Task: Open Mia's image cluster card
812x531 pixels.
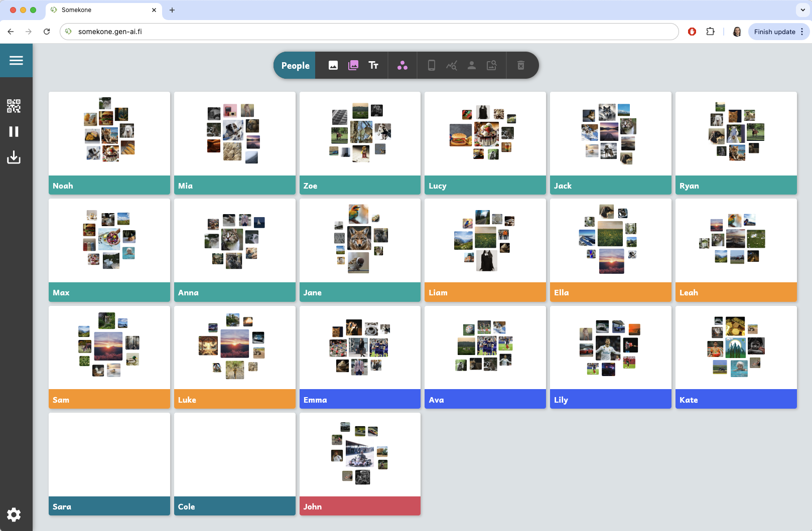Action: pyautogui.click(x=235, y=143)
